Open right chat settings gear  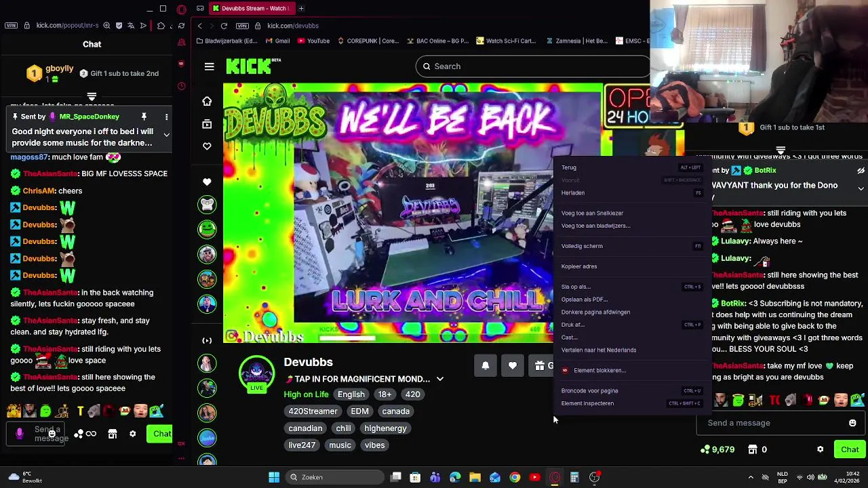(x=820, y=449)
